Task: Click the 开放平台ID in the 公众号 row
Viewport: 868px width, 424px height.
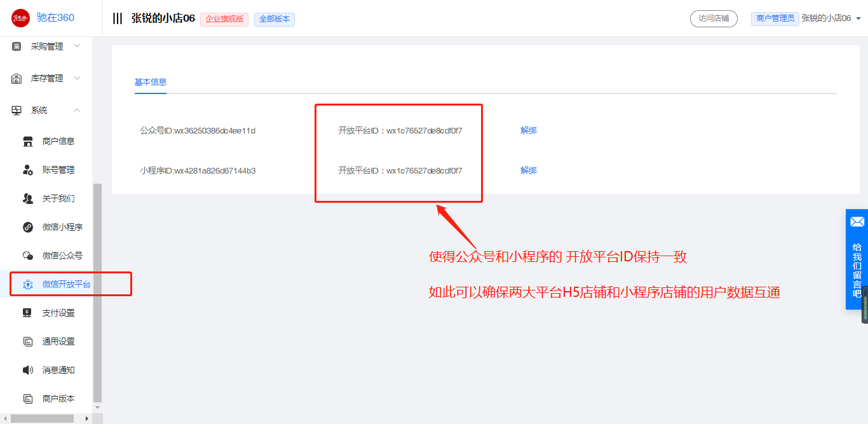Action: pos(400,131)
